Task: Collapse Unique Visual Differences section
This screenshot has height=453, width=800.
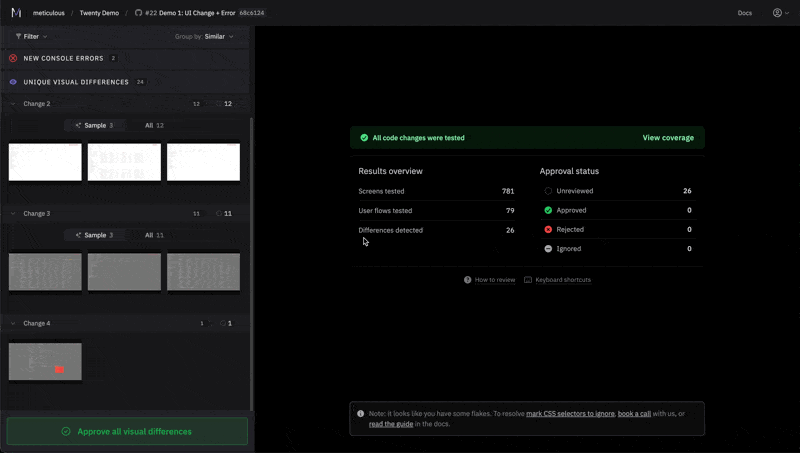Action: click(x=125, y=82)
